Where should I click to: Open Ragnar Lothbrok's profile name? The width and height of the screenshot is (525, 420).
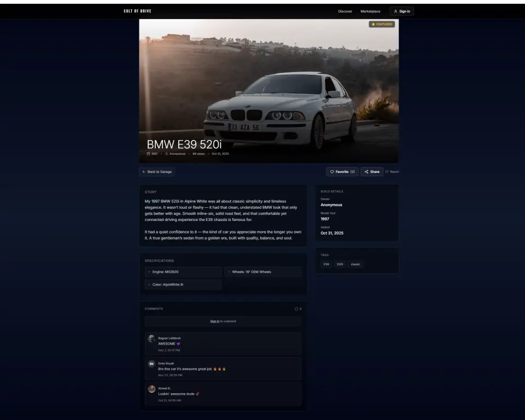click(x=170, y=339)
